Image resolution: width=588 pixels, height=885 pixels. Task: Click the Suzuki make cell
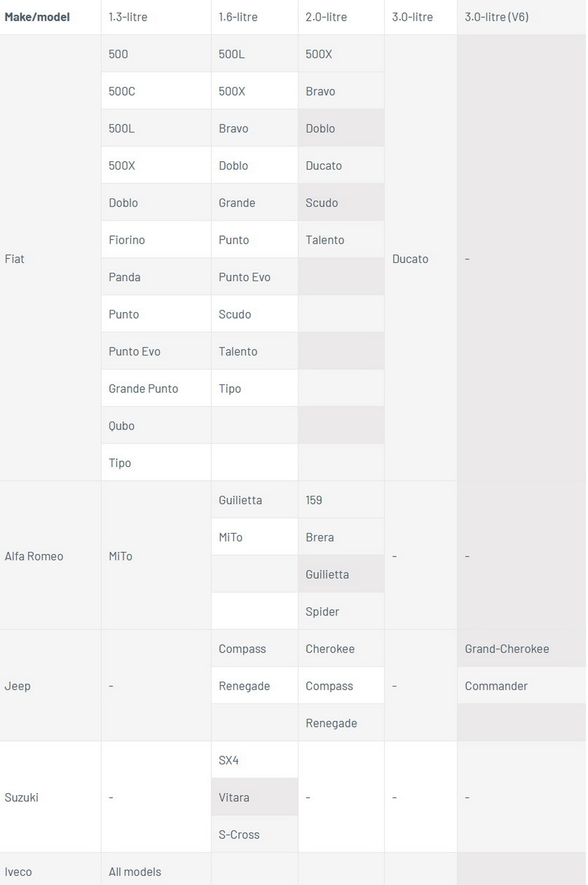pos(21,797)
